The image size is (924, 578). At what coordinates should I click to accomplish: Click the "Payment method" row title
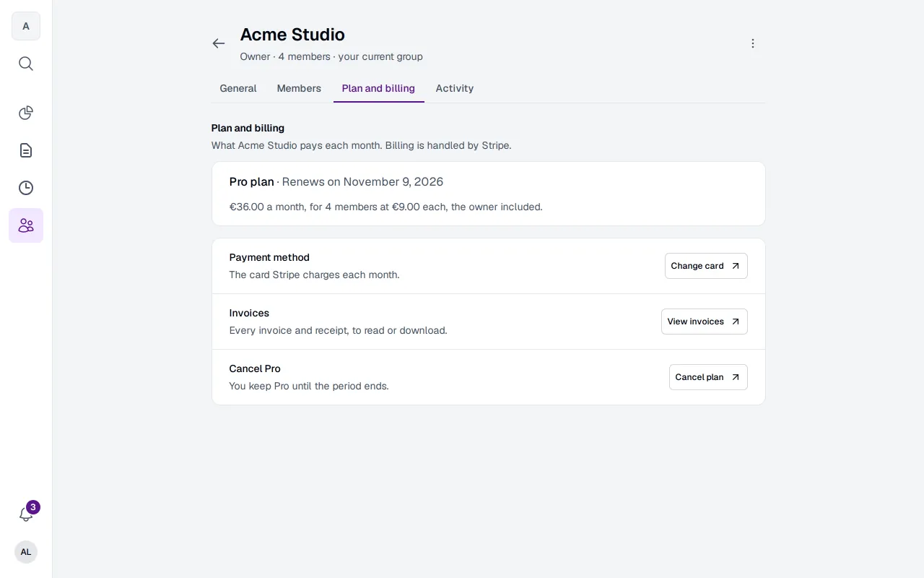pos(269,257)
